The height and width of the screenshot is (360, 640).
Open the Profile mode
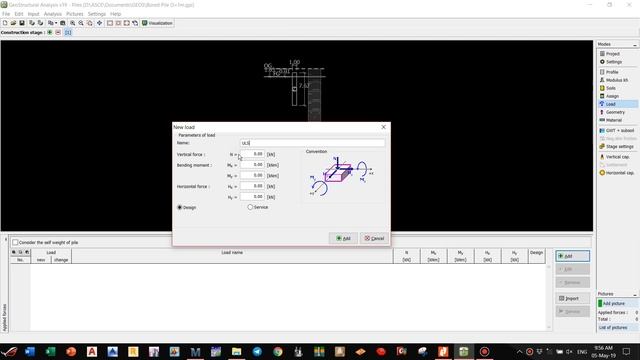pos(617,72)
